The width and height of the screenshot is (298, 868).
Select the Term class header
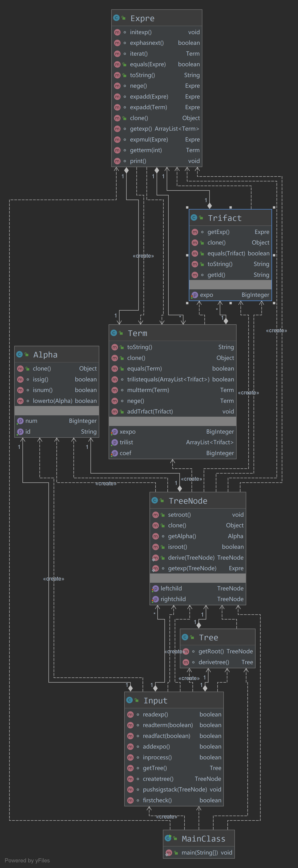pos(172,333)
